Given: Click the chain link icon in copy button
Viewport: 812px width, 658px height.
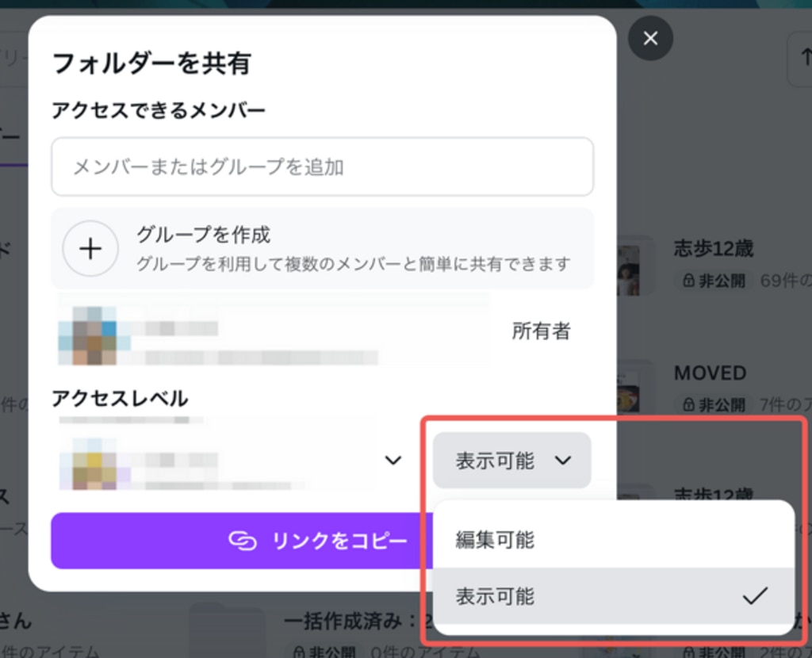Looking at the screenshot, I should pyautogui.click(x=243, y=541).
